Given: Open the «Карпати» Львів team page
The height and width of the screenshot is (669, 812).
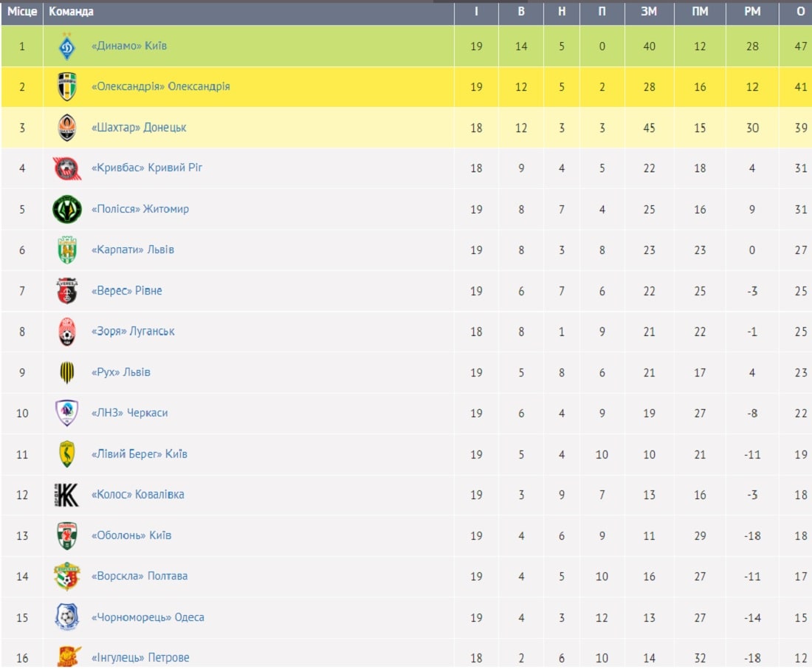Looking at the screenshot, I should (133, 250).
